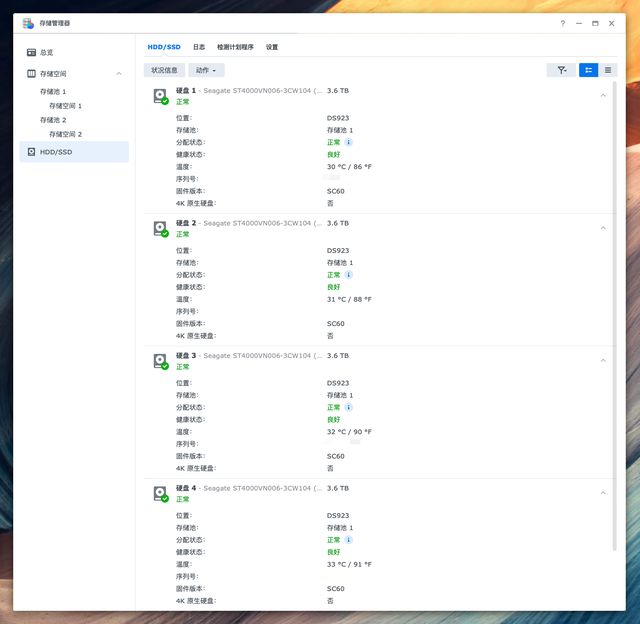This screenshot has width=640, height=624.
Task: Click the vertical scrollbar in drive list
Action: (x=614, y=300)
